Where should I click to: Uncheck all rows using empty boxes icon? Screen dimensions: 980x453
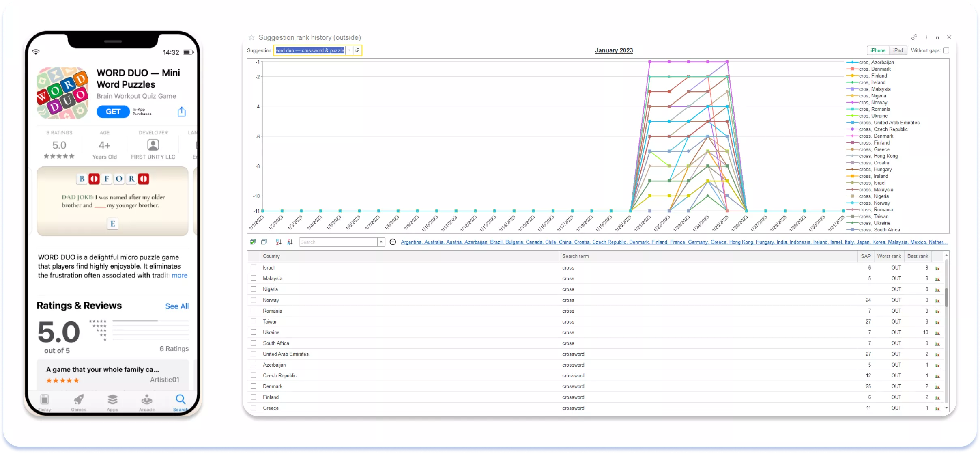click(x=264, y=242)
